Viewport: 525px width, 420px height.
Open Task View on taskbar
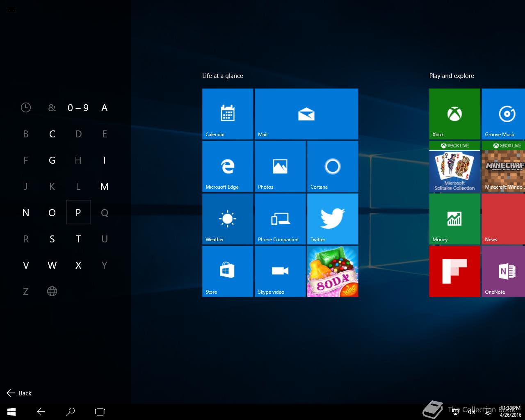tap(100, 411)
